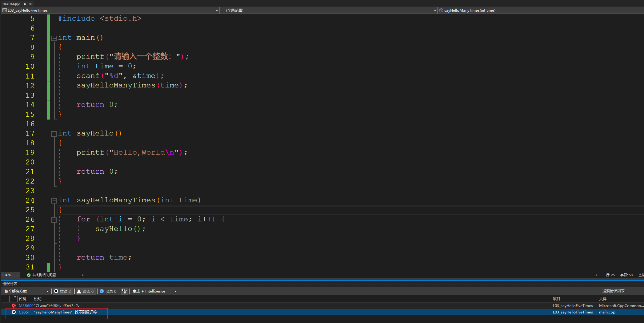Toggle the Warnings 0 filter button
Image resolution: width=644 pixels, height=323 pixels.
85,291
